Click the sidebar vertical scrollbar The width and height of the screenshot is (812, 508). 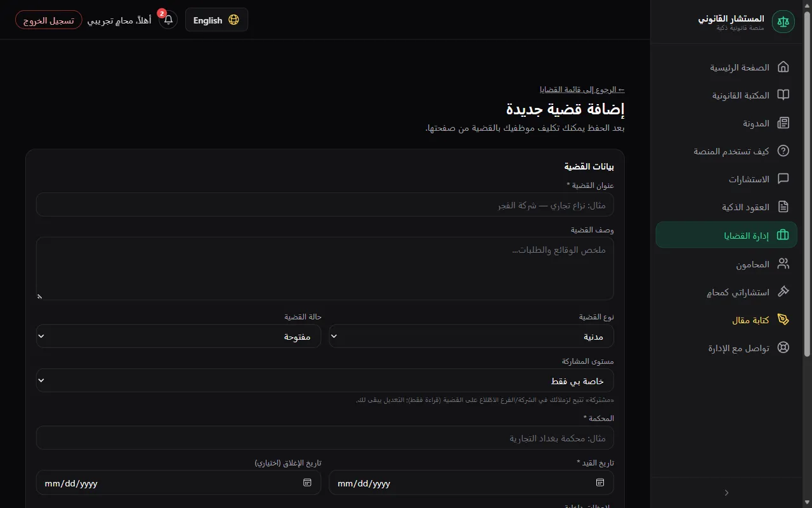coord(807,184)
